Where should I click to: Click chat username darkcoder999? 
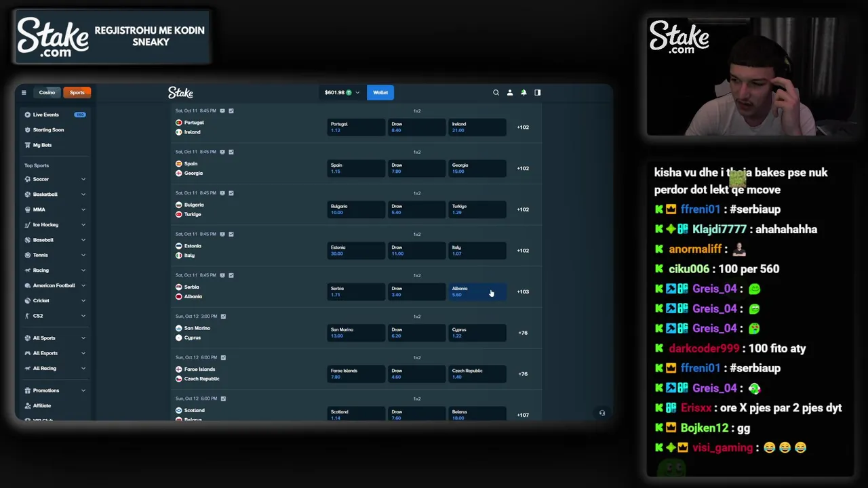(x=704, y=348)
